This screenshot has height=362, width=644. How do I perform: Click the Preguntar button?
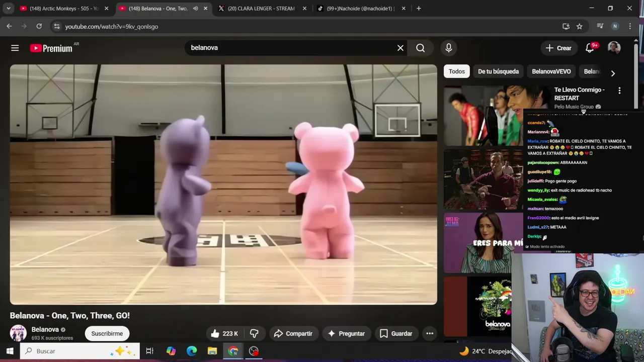[x=346, y=333]
